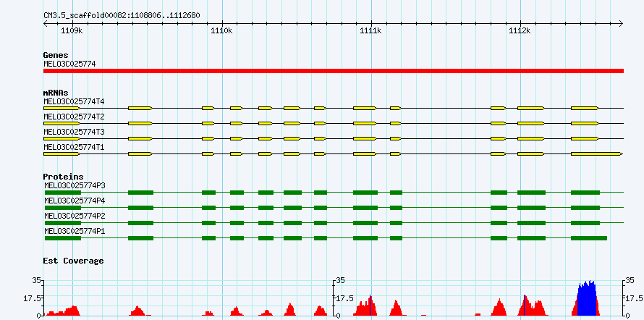Open the MELO3C025774T1 mRNA label
644x320 pixels.
point(75,147)
